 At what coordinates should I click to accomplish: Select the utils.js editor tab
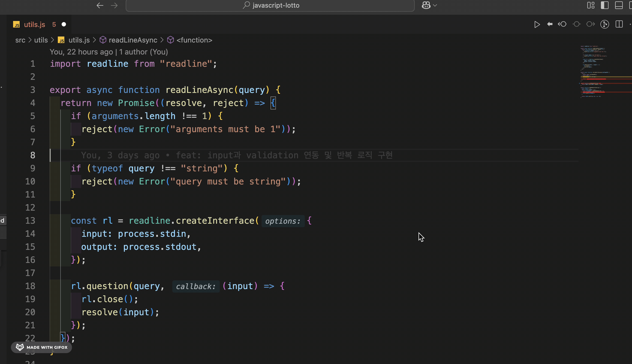click(40, 25)
